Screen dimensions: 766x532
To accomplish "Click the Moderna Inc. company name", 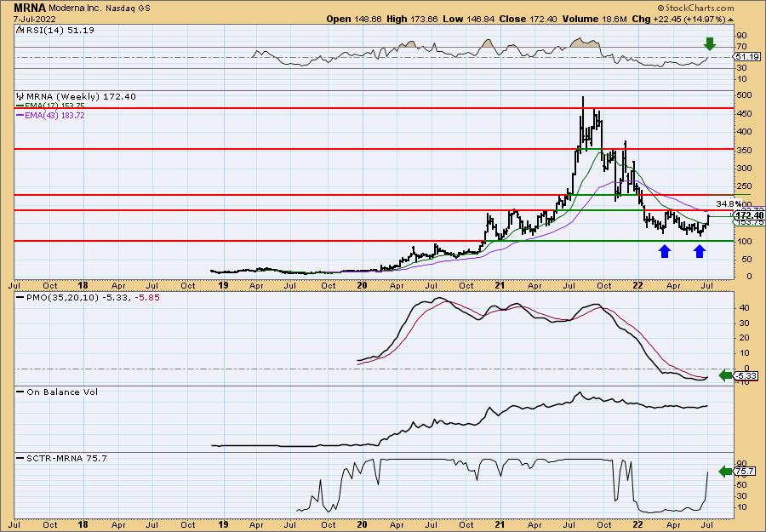I will tap(75, 9).
